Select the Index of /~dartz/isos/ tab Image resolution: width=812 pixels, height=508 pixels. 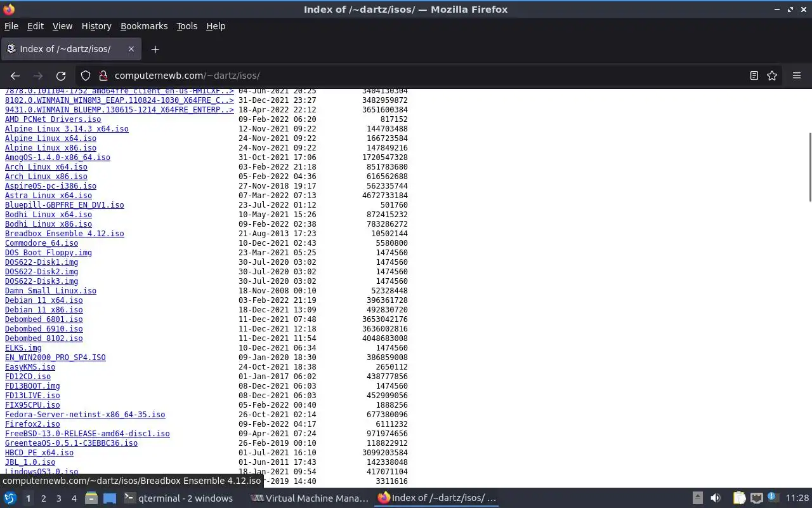(x=71, y=49)
